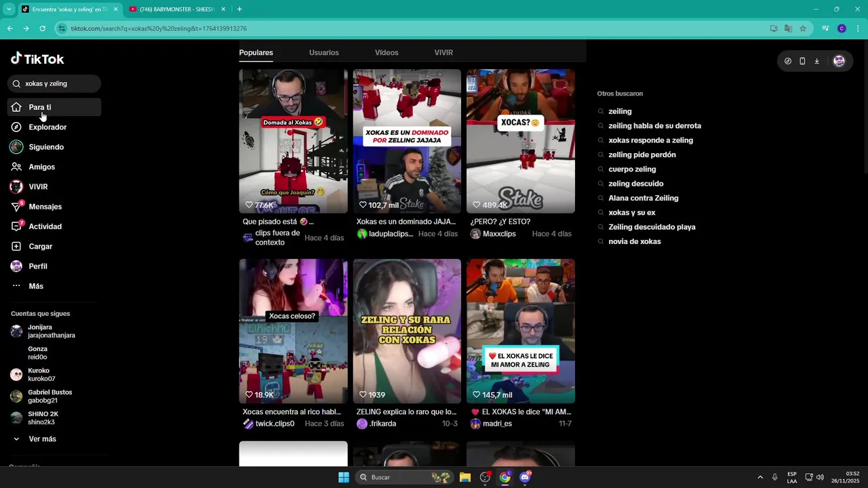Viewport: 868px width, 488px height.
Task: Search suggestion 'zeiling'
Action: (x=620, y=111)
